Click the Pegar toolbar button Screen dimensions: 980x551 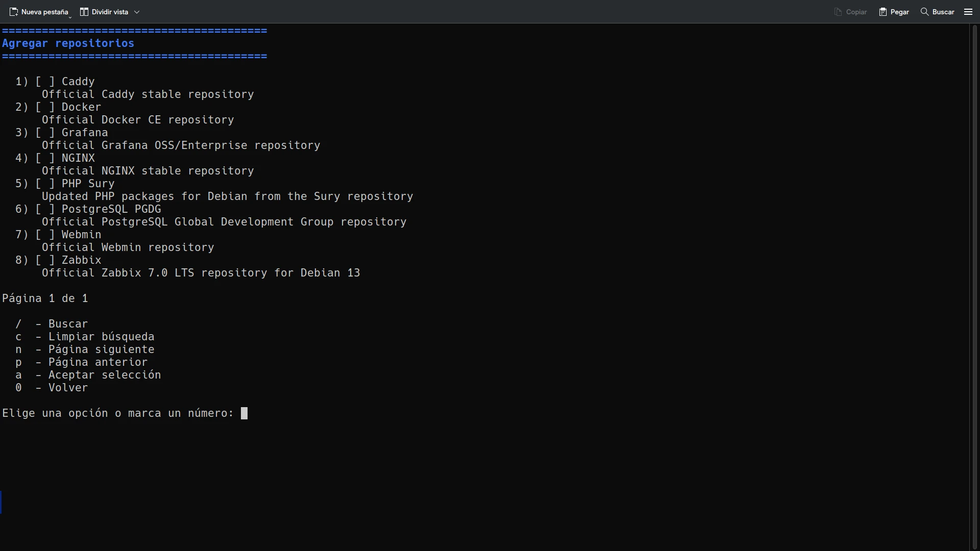894,12
